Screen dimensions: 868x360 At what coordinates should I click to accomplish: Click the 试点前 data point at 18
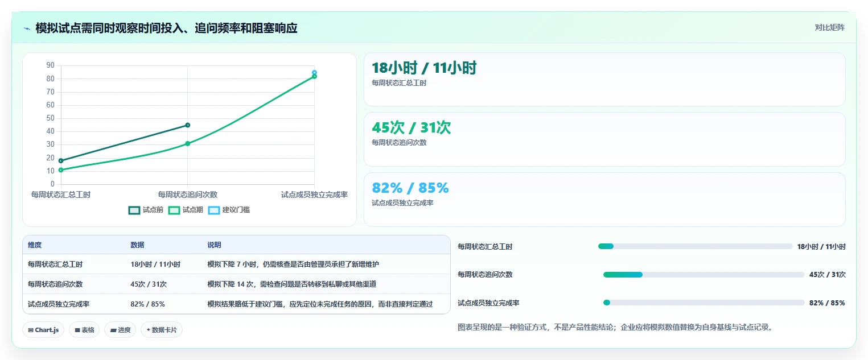pyautogui.click(x=61, y=160)
